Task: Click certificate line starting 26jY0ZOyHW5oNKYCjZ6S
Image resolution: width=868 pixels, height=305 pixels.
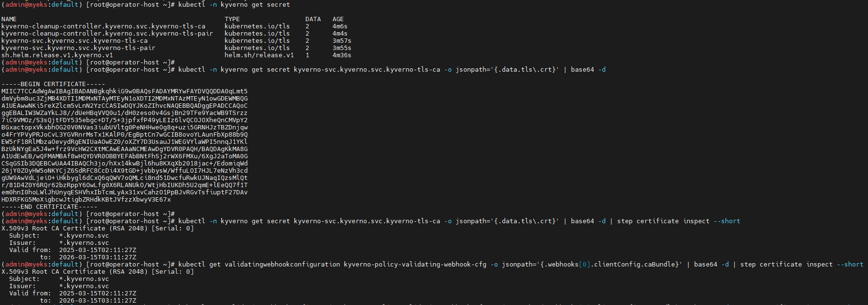Action: (125, 171)
